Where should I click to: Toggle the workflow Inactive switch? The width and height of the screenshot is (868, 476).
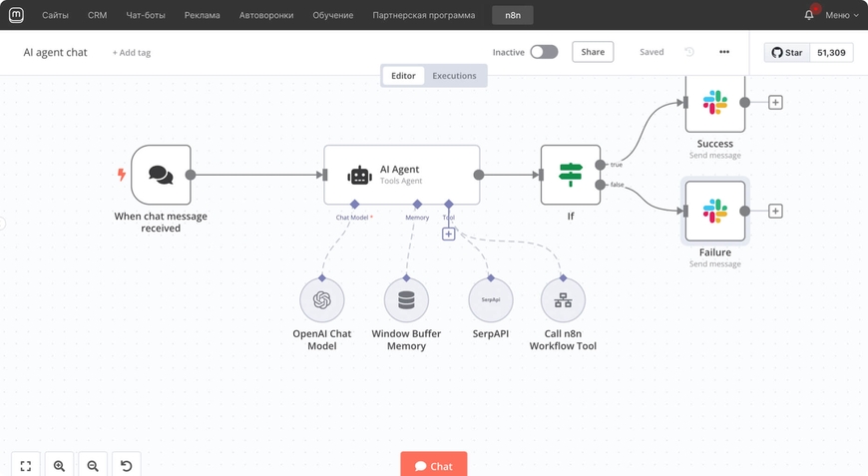(544, 52)
